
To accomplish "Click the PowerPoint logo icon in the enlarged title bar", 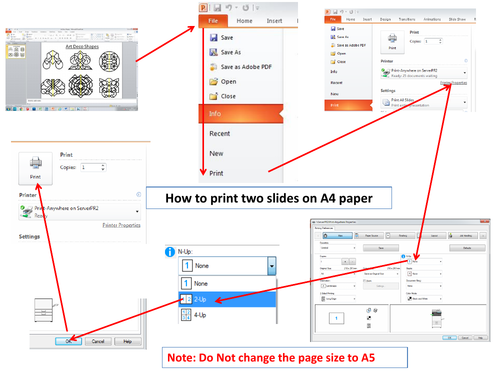I will (203, 8).
